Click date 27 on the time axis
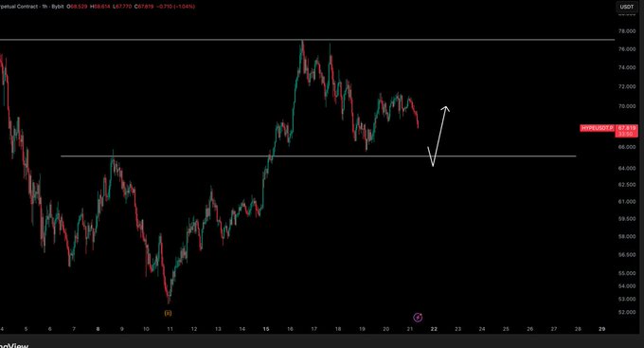The image size is (644, 348). [x=554, y=329]
